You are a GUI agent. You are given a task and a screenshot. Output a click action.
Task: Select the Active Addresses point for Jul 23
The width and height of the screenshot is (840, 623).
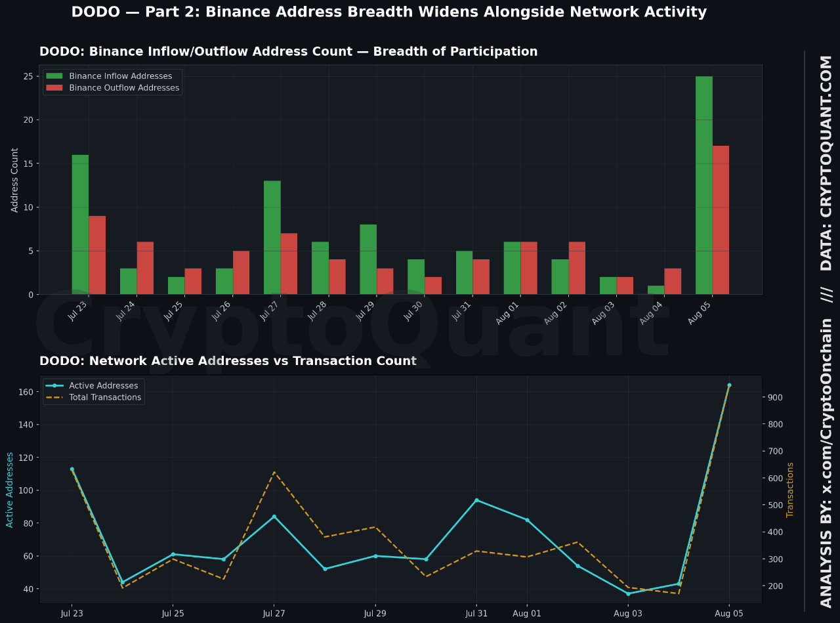pyautogui.click(x=72, y=469)
